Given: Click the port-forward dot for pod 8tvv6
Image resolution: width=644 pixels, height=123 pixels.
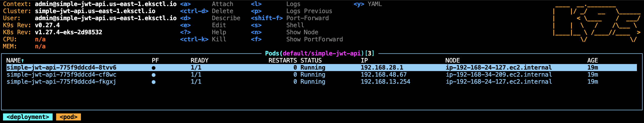Looking at the screenshot, I should point(154,68).
